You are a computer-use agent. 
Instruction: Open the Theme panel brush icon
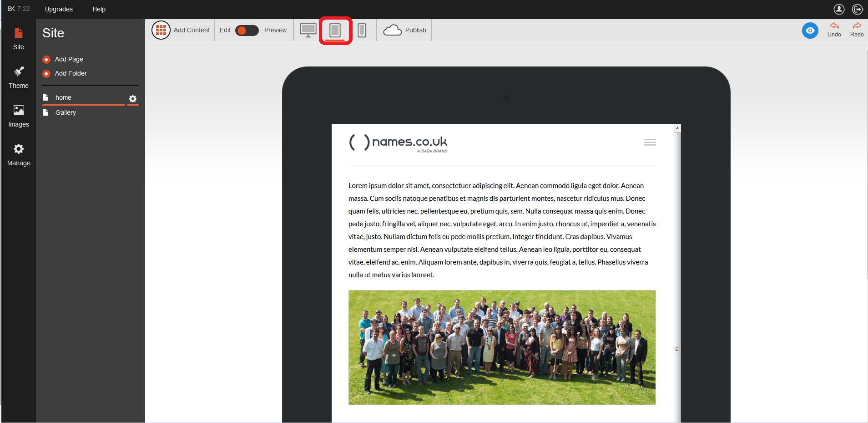19,71
